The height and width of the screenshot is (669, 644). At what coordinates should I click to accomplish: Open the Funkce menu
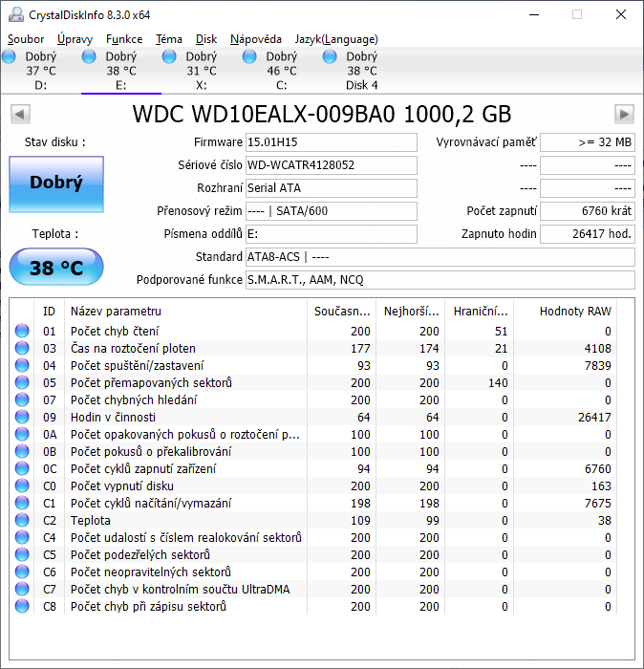pyautogui.click(x=124, y=39)
